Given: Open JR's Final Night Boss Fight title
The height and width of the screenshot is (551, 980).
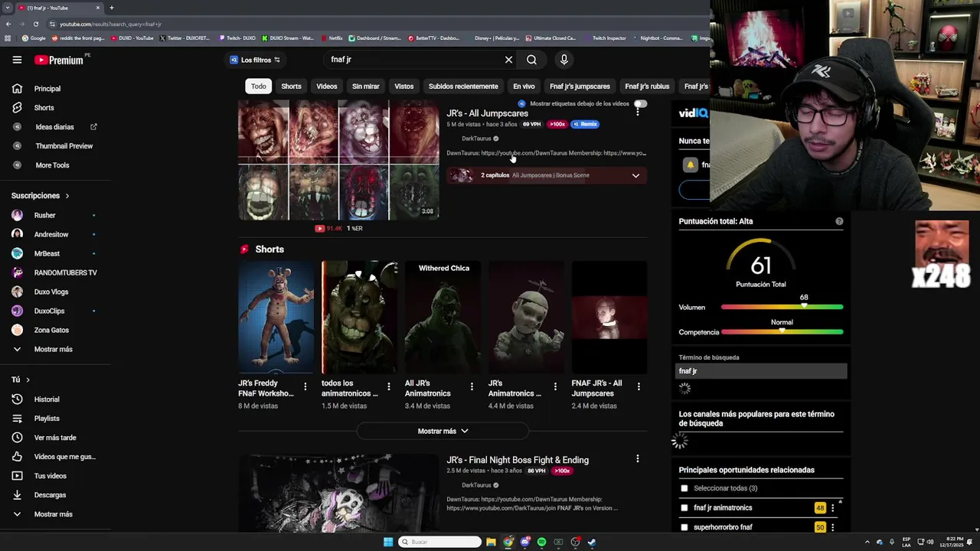Looking at the screenshot, I should point(518,460).
